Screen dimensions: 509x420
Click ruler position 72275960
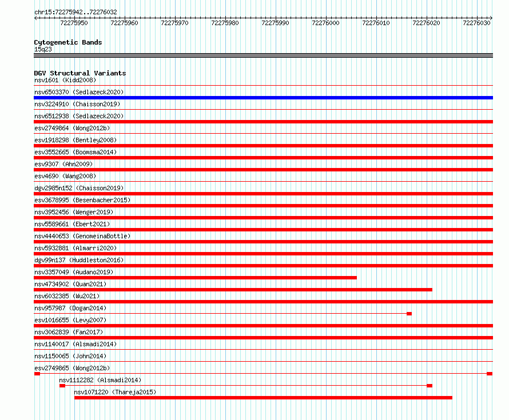point(124,23)
